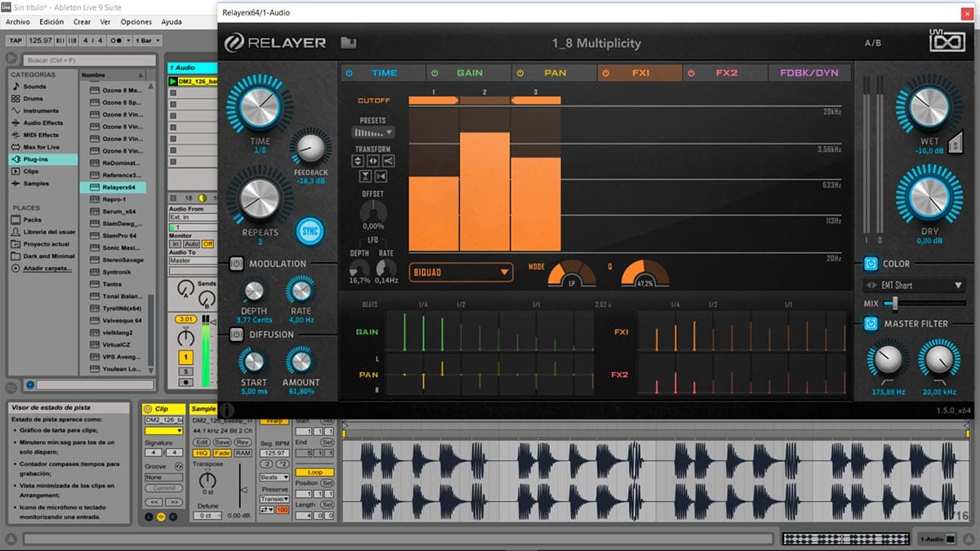The image size is (980, 551).
Task: Click the hourglass-shaped Transform icon
Action: (x=365, y=176)
